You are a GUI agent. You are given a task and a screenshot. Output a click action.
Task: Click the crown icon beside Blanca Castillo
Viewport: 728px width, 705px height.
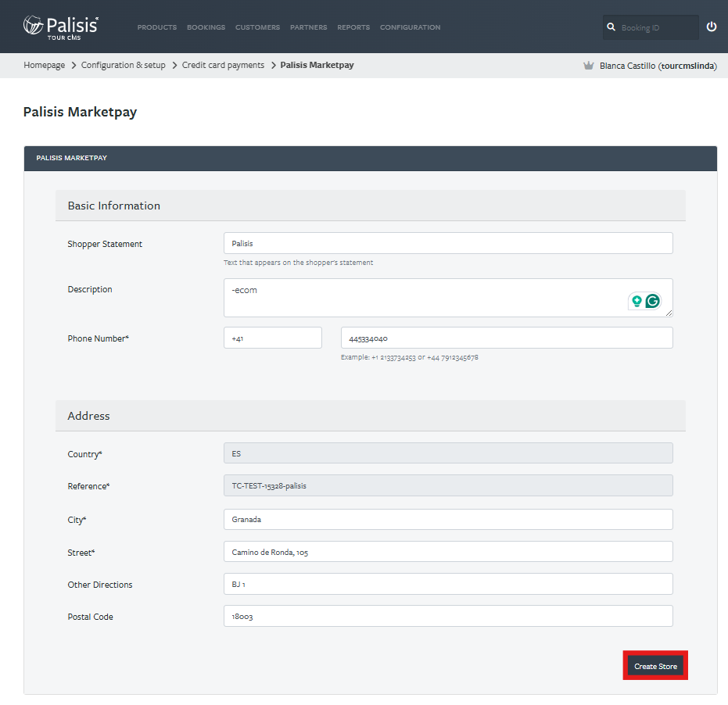pyautogui.click(x=588, y=66)
